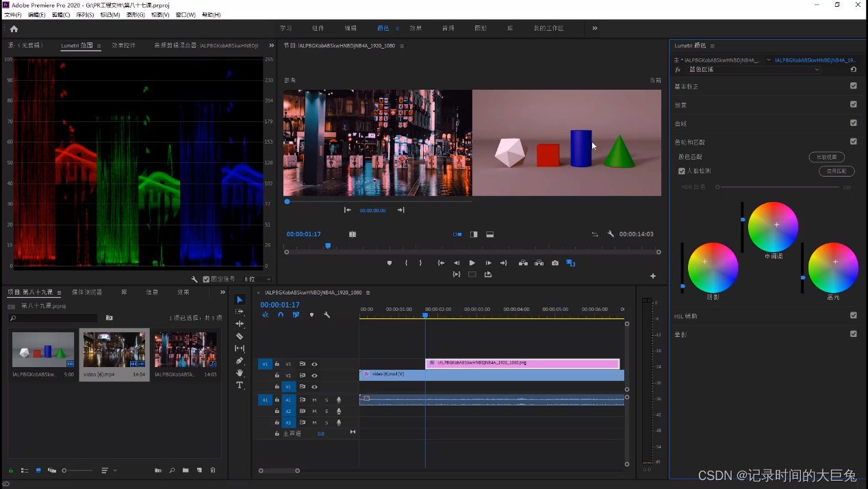Viewport: 868px width, 489px height.
Task: Select the Razor tool
Action: (x=240, y=336)
